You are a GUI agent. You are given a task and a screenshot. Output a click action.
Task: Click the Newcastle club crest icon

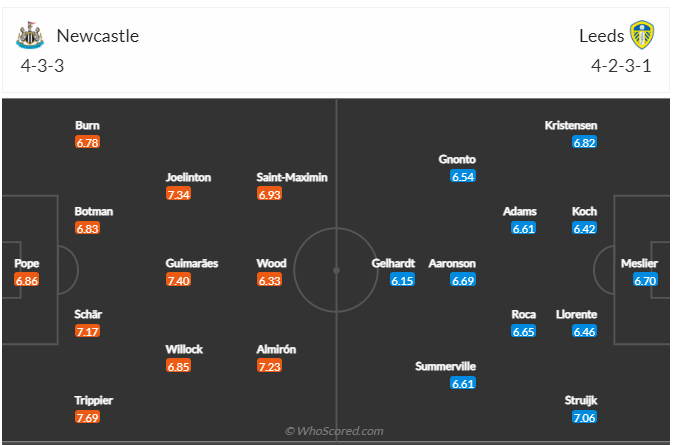click(x=31, y=36)
